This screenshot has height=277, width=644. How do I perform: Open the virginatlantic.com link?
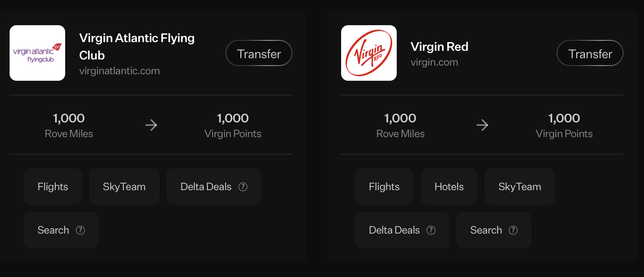[120, 70]
